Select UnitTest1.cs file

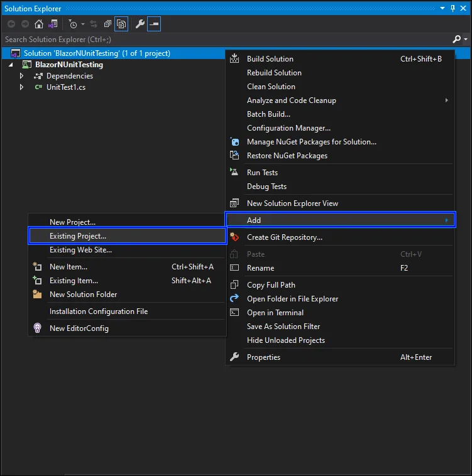click(66, 87)
